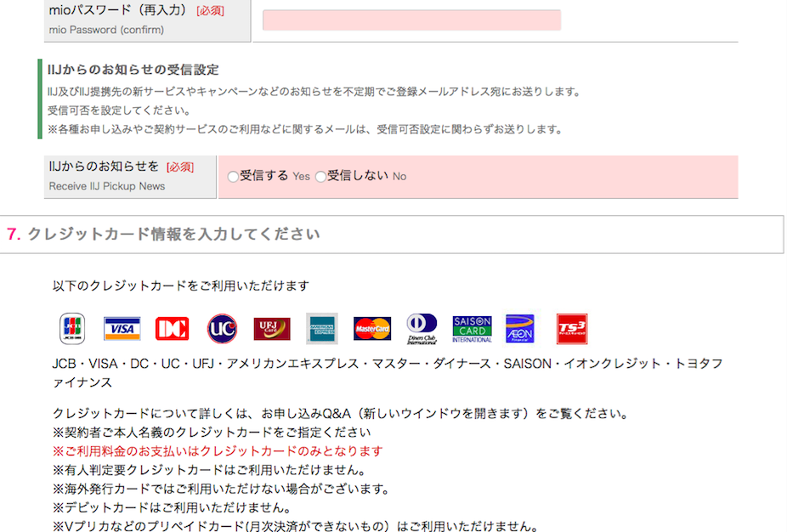This screenshot has width=787, height=532.
Task: Select 受信しない No radio button
Action: pyautogui.click(x=320, y=177)
